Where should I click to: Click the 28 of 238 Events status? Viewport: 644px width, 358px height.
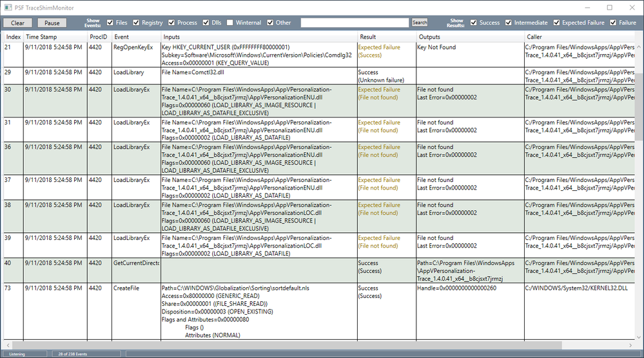point(86,353)
